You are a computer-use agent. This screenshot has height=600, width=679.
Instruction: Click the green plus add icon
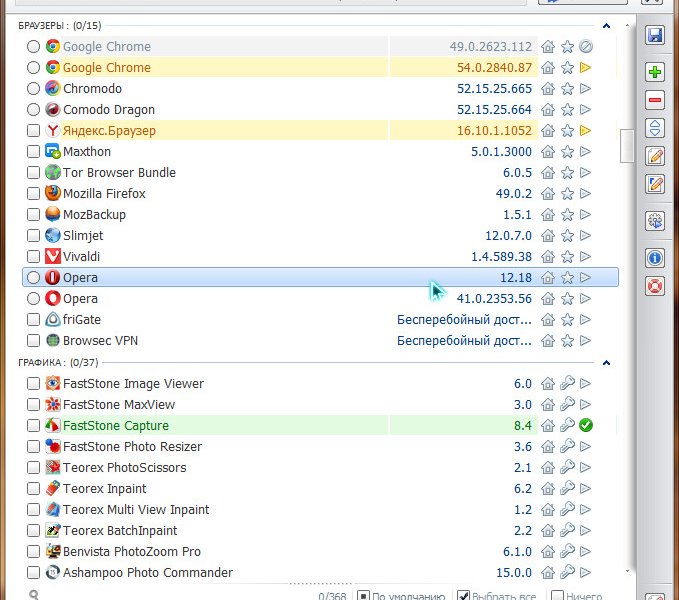pos(655,71)
